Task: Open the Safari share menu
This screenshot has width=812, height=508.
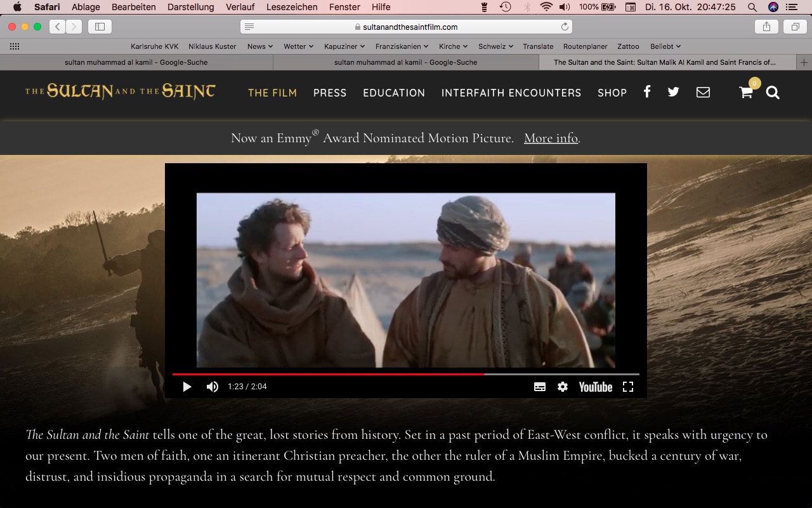Action: click(x=766, y=27)
